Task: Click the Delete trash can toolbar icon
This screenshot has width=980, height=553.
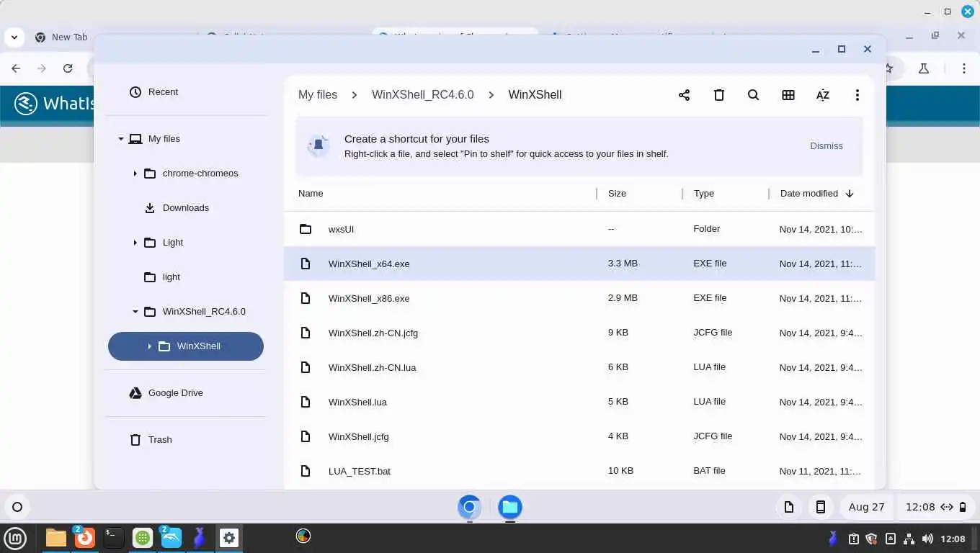Action: point(718,95)
